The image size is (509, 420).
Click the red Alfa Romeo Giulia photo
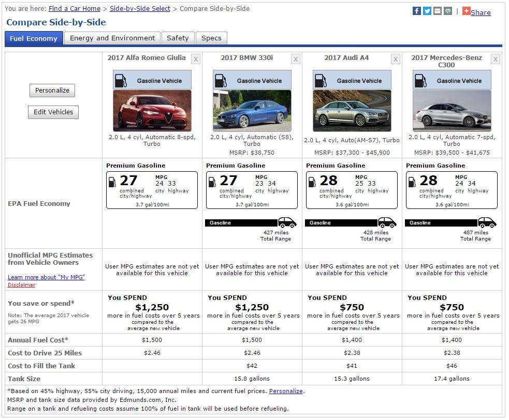(x=152, y=111)
